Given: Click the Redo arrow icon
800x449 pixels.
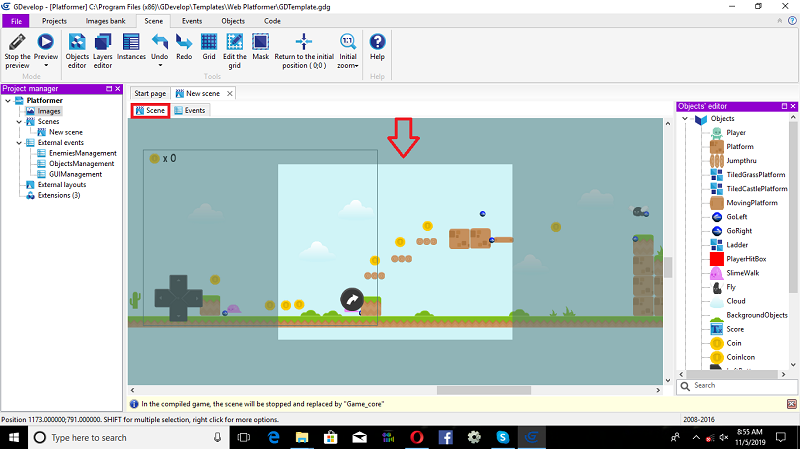Looking at the screenshot, I should tap(184, 42).
